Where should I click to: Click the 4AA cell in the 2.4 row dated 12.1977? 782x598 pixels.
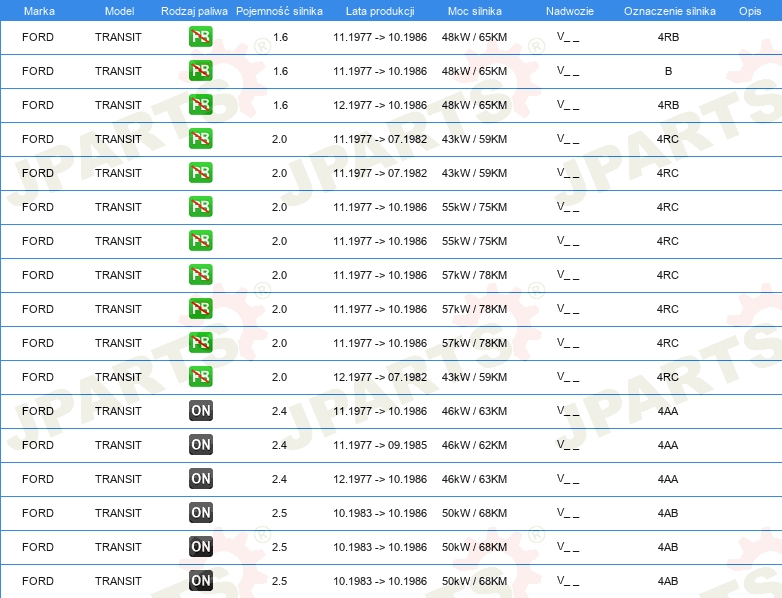[668, 479]
